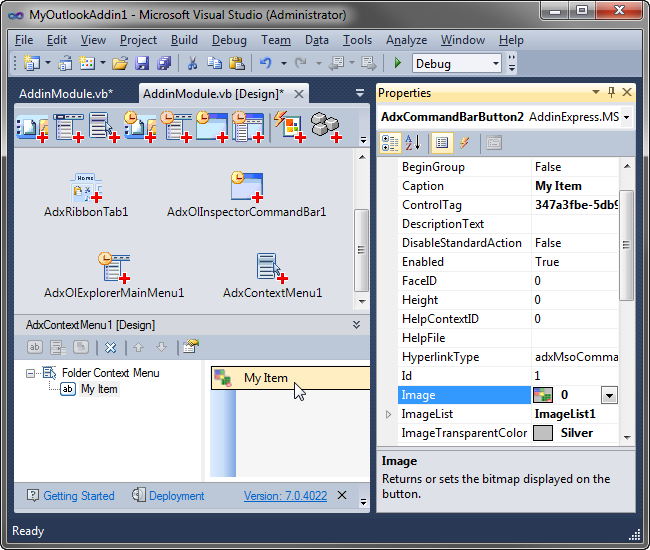
Task: Open the Tools menu
Action: coord(357,40)
